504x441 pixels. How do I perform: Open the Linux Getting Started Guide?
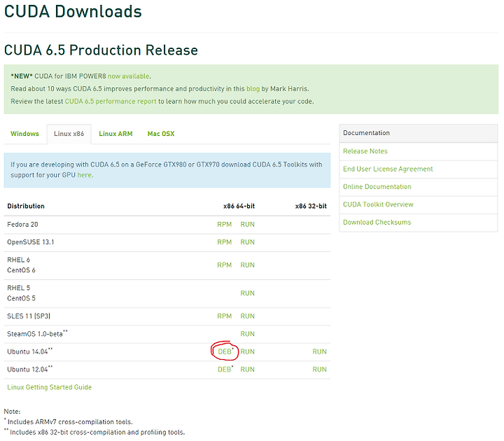click(x=50, y=387)
